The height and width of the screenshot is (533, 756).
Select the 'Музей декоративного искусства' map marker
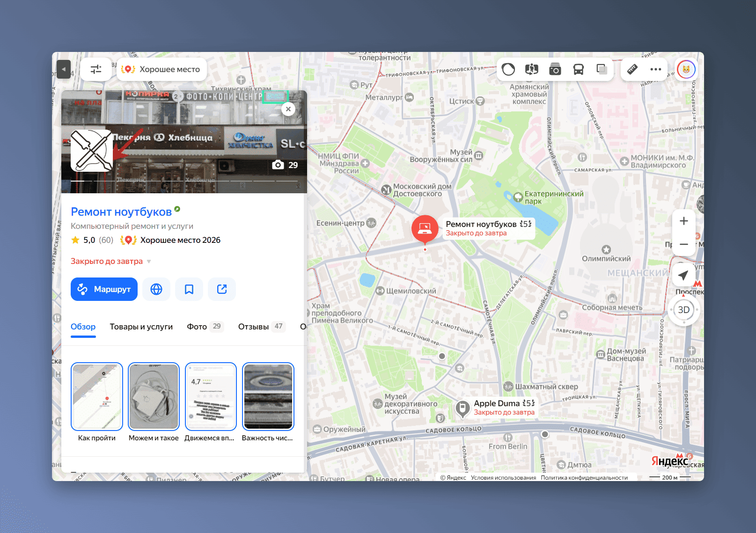tap(378, 403)
